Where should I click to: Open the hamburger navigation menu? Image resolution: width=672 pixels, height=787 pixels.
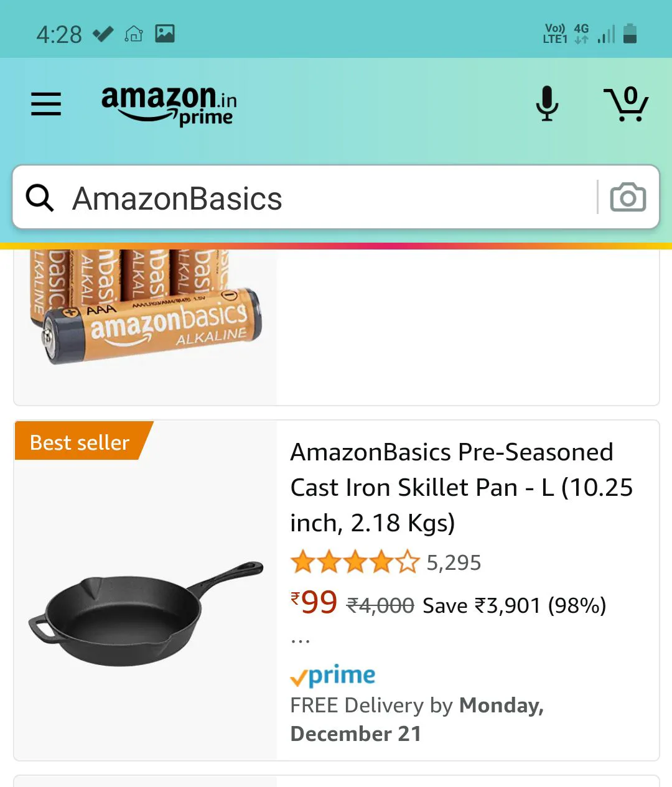(46, 104)
